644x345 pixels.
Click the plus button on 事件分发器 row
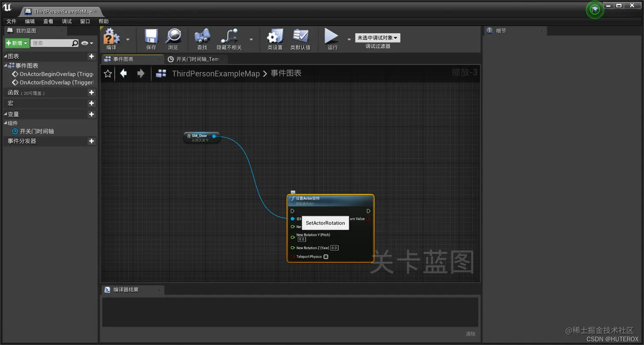[91, 141]
